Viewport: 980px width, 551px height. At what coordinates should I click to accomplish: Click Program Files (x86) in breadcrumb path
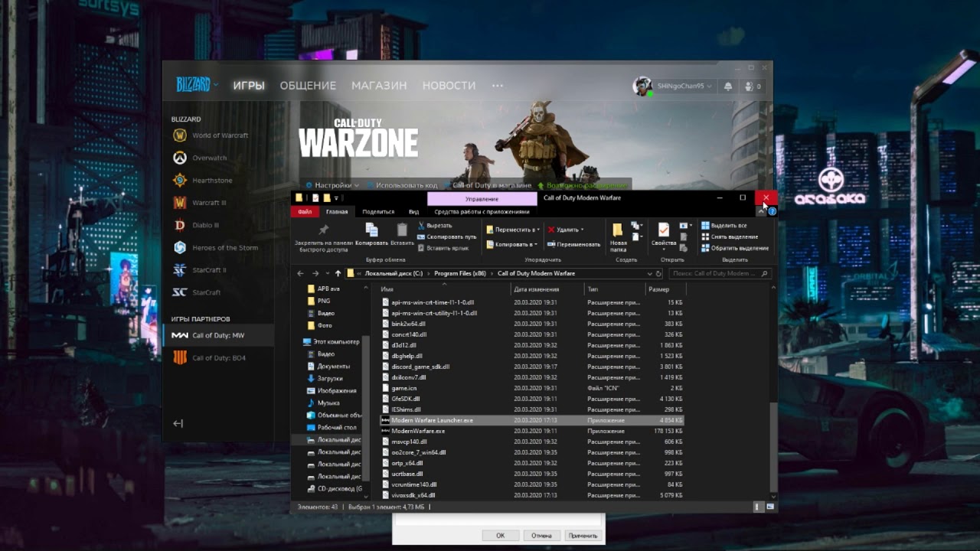(460, 273)
